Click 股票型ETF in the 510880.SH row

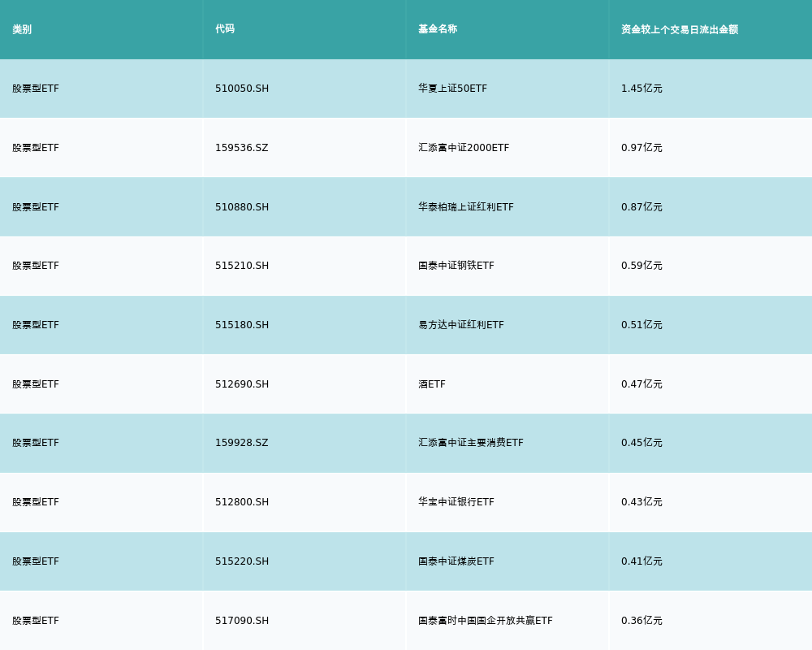(36, 207)
